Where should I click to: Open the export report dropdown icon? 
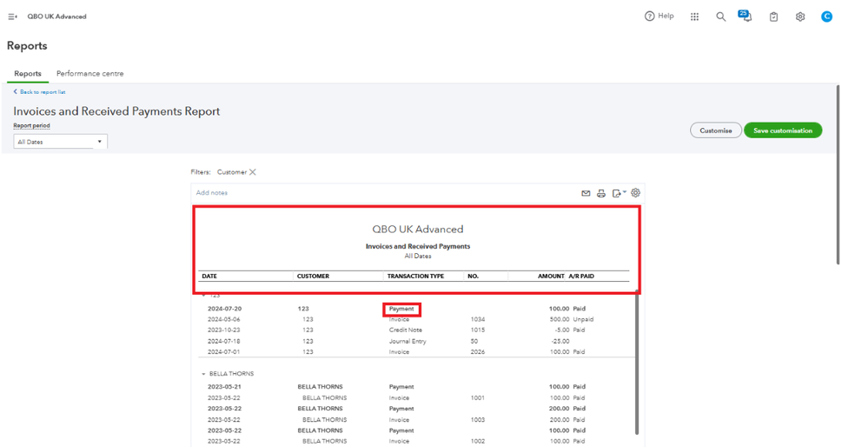tap(619, 193)
